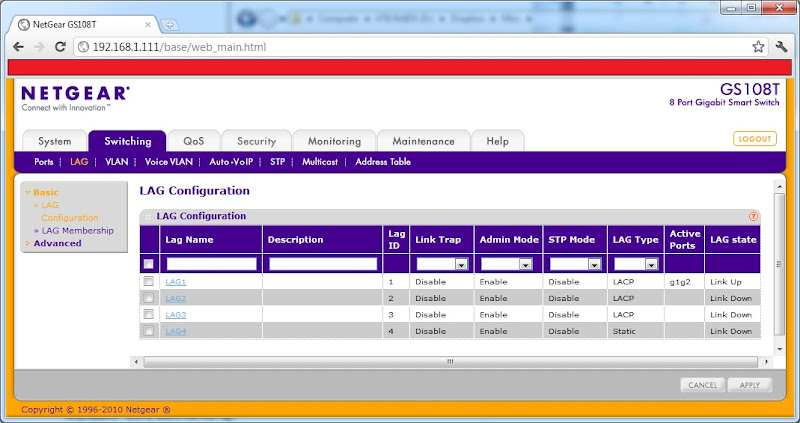The image size is (800, 423).
Task: Click the horizontal scrollbar right arrow
Action: (766, 362)
